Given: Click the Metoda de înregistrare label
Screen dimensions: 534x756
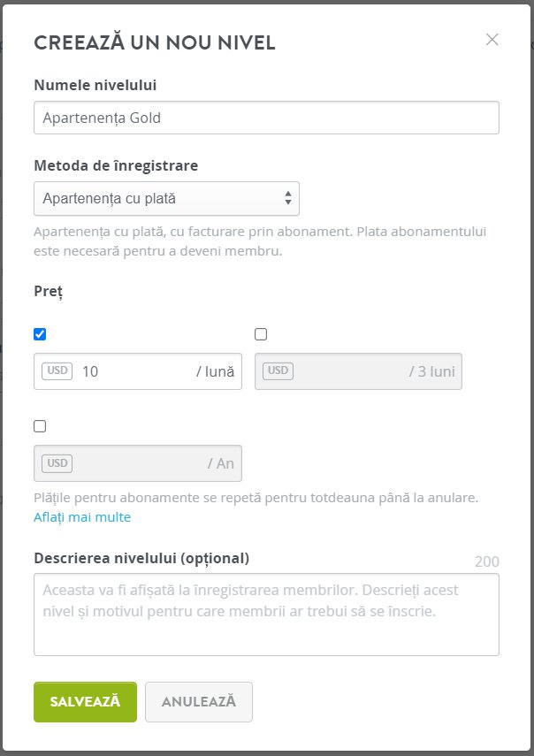Looking at the screenshot, I should pyautogui.click(x=116, y=166).
